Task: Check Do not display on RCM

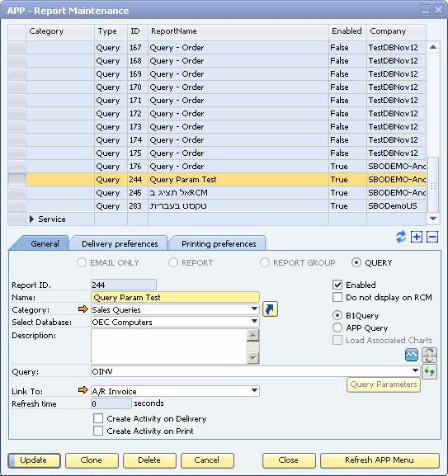Action: click(x=337, y=297)
